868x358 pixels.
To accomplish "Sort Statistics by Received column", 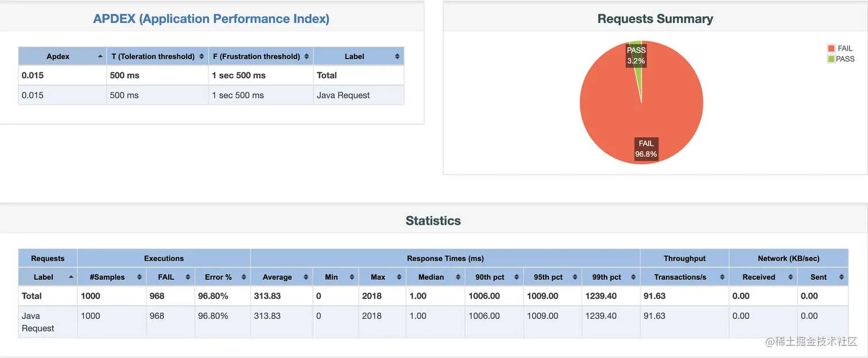I will 763,277.
